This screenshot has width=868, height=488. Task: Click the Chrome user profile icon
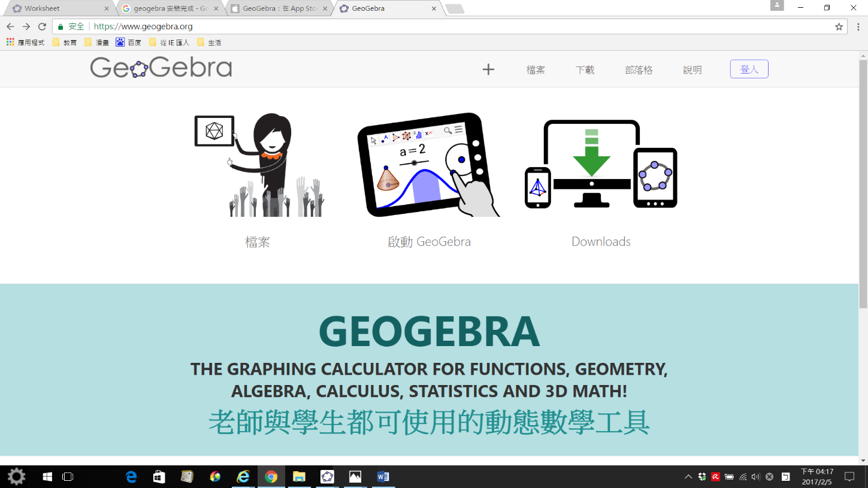777,5
